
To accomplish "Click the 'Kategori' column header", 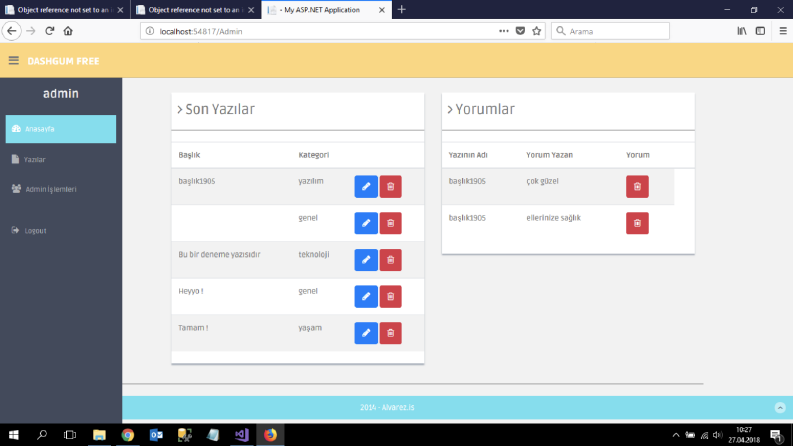I will [x=314, y=155].
